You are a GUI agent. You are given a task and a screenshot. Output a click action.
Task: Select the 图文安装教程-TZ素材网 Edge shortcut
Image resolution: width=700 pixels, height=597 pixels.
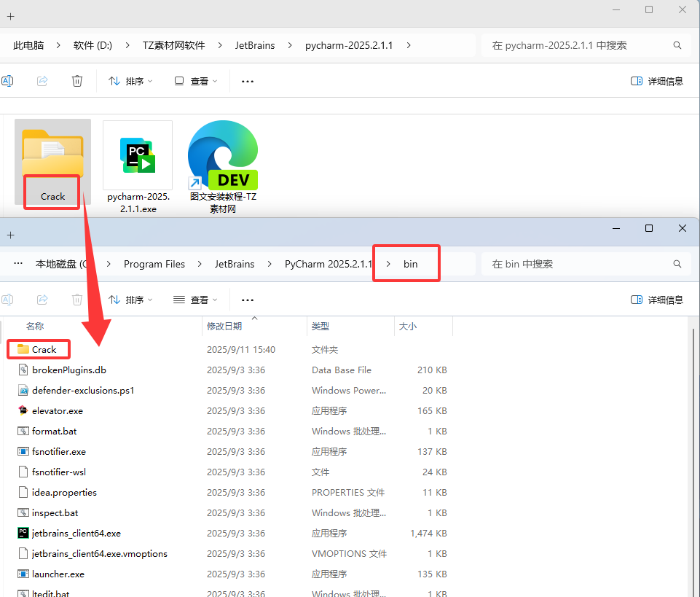point(223,167)
